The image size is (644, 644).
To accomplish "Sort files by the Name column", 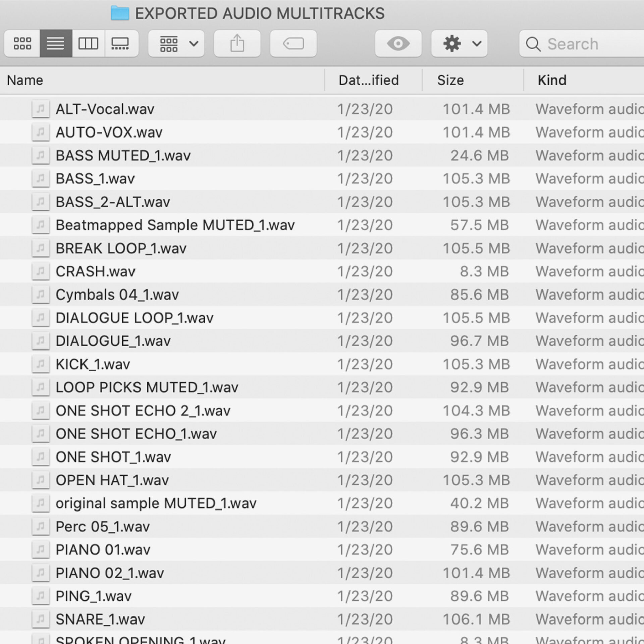I will tap(25, 80).
